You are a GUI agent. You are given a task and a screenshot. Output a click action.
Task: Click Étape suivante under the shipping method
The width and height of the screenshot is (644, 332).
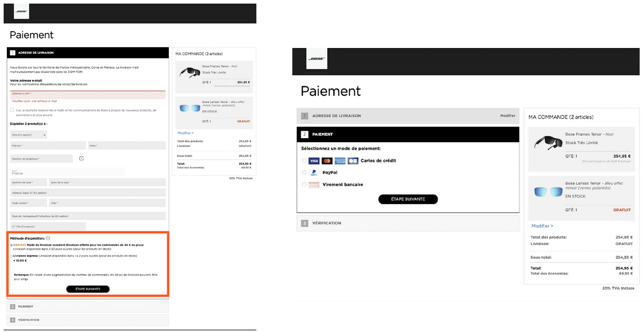[88, 289]
